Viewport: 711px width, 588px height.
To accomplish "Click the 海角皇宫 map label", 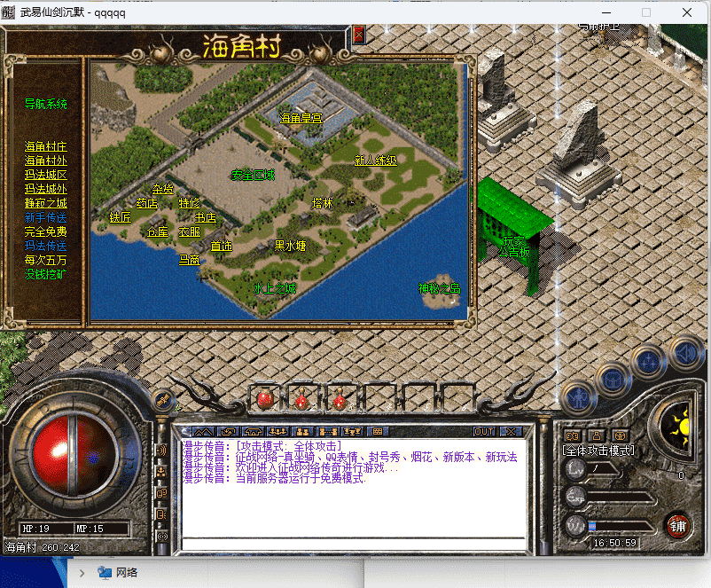I will [x=301, y=118].
